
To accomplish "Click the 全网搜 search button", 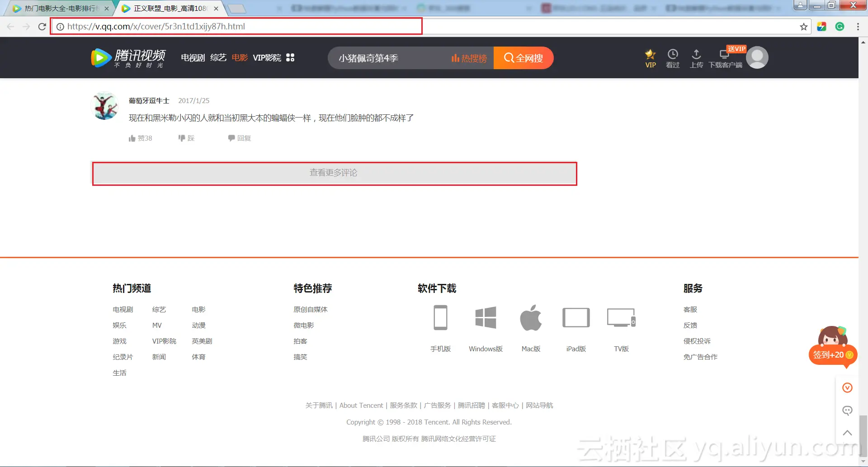I will pos(524,58).
